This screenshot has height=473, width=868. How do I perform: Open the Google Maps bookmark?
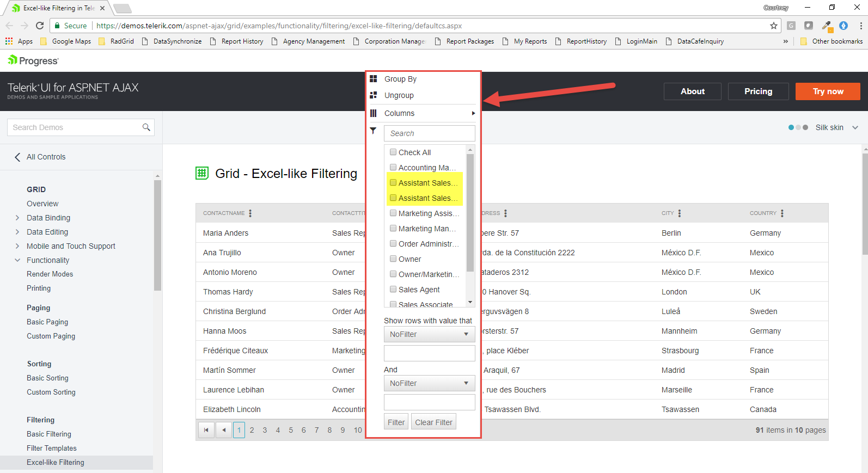(x=66, y=41)
